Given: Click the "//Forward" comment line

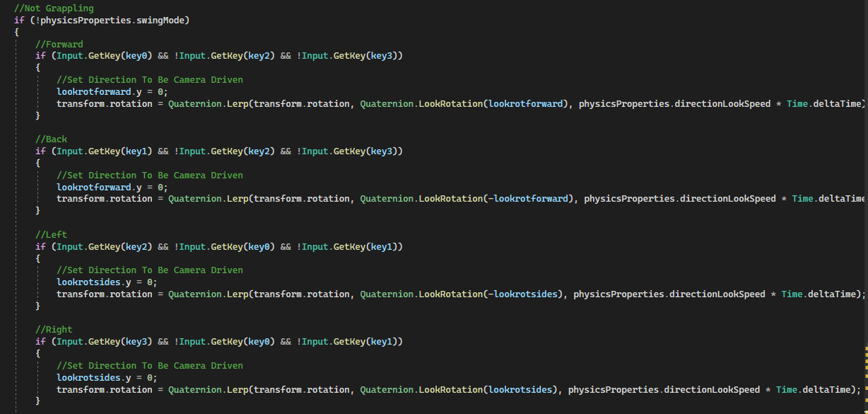Looking at the screenshot, I should [59, 44].
